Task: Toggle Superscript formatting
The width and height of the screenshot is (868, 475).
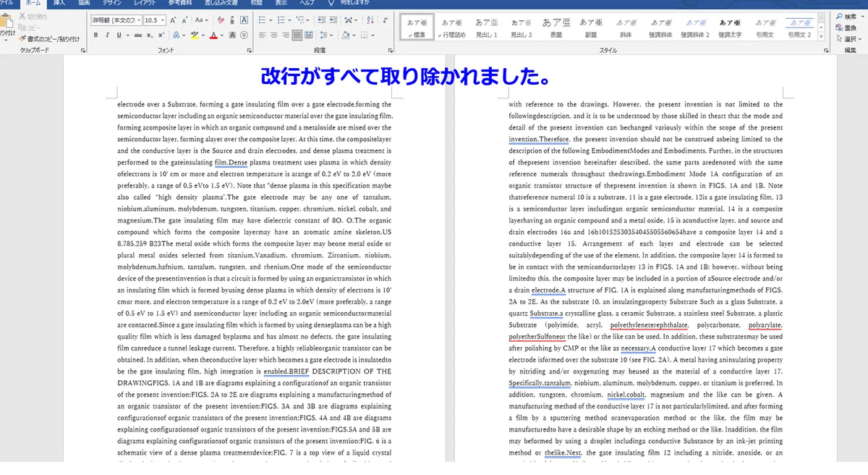Action: click(x=161, y=35)
